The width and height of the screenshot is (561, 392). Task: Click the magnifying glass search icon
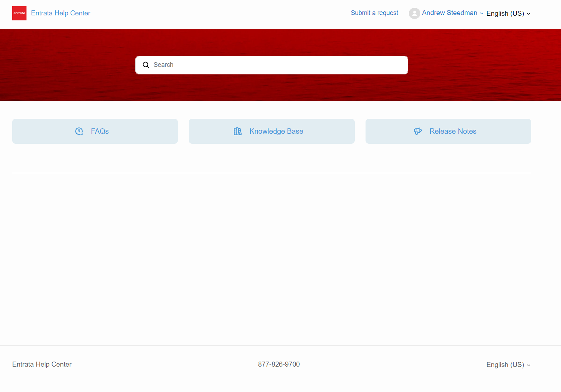[146, 65]
